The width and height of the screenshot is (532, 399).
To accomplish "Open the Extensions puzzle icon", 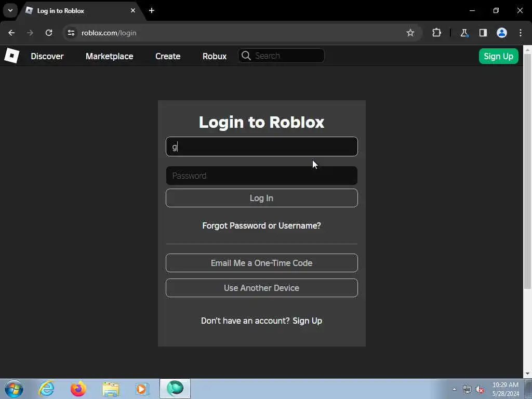I will point(436,33).
